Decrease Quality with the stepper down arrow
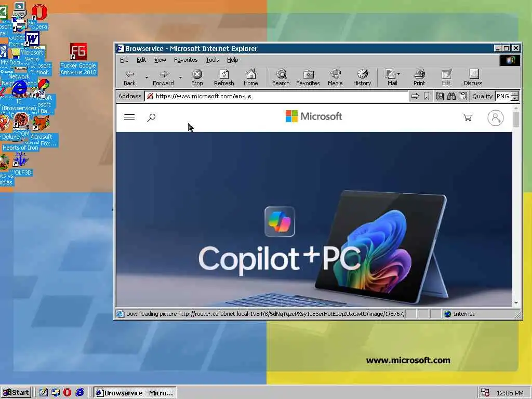This screenshot has height=399, width=532. coord(515,99)
